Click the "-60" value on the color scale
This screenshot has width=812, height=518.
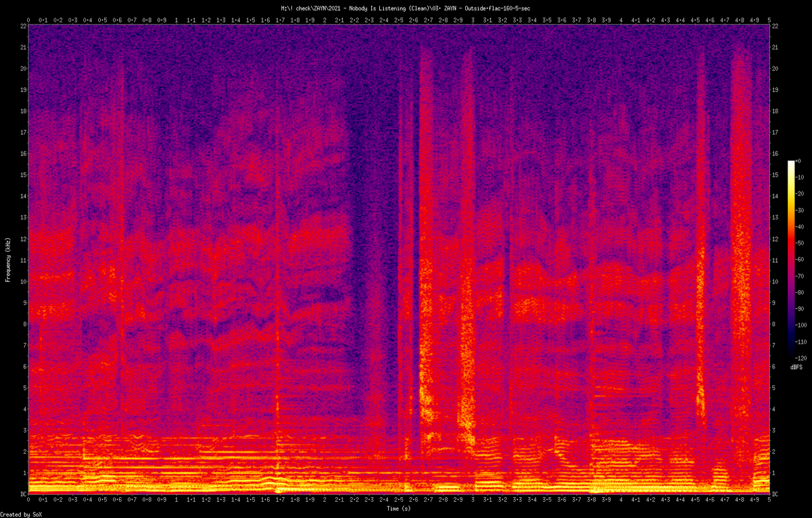[801, 260]
